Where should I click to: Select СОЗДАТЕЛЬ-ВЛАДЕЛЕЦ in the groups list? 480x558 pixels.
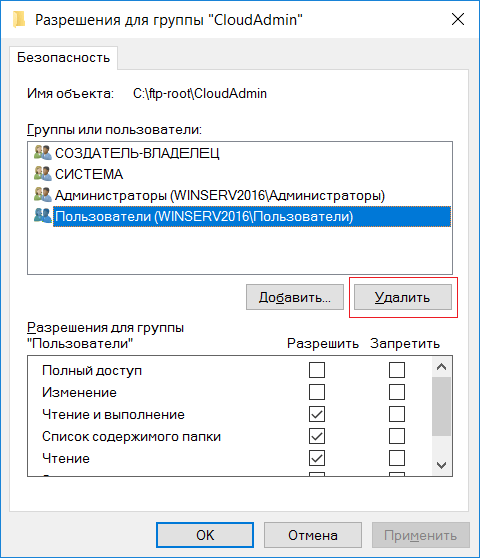[x=137, y=153]
